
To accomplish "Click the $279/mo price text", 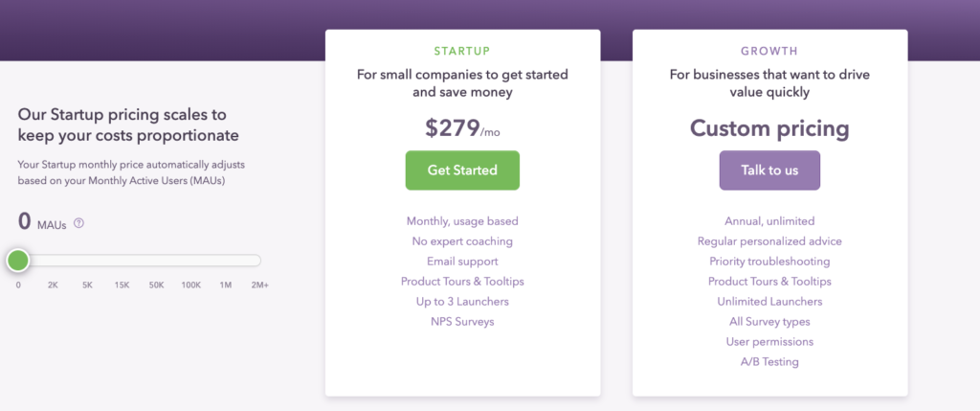I will click(x=462, y=128).
